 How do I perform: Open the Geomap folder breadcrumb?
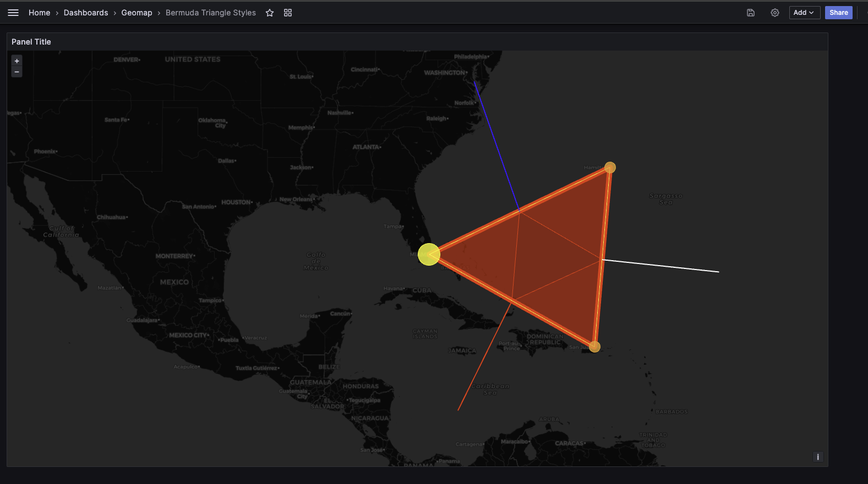point(137,13)
